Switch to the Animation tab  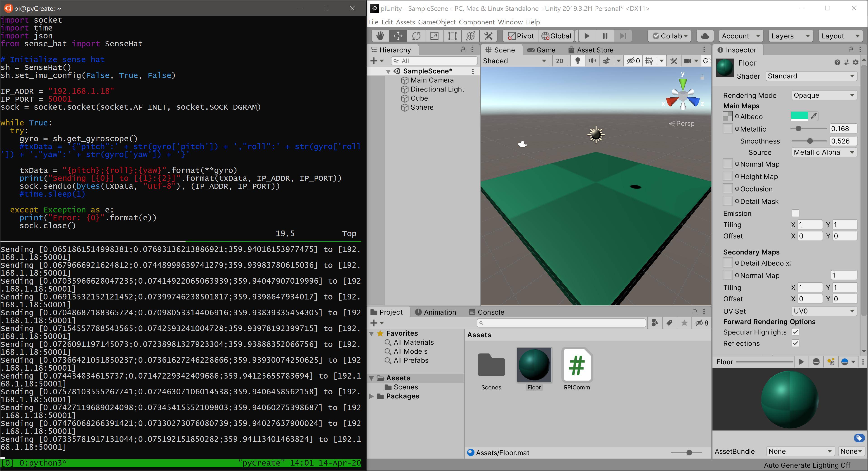click(x=435, y=312)
